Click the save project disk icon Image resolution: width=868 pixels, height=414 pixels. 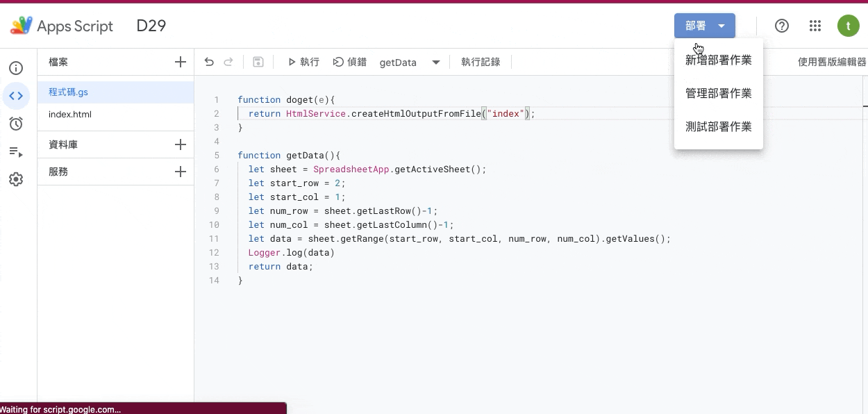pos(258,62)
